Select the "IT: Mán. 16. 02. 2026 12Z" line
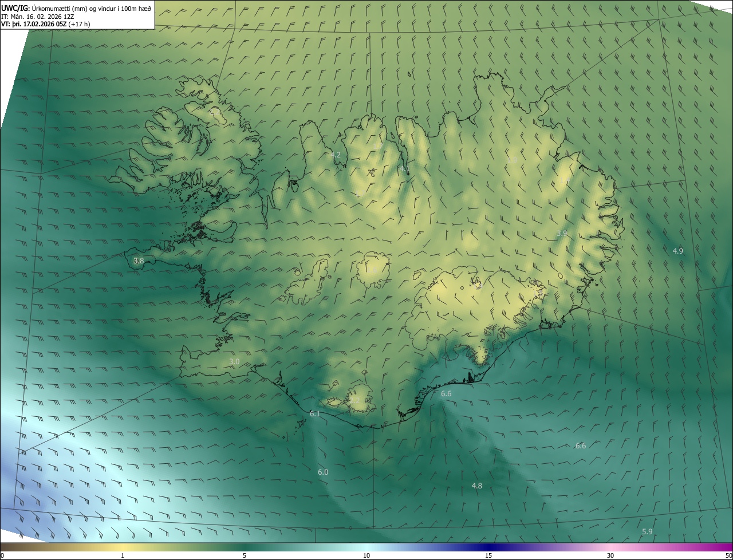733x560 pixels. (x=37, y=17)
